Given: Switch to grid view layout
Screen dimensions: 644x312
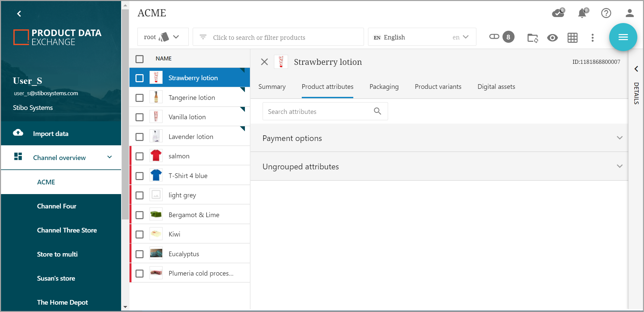Looking at the screenshot, I should 572,38.
